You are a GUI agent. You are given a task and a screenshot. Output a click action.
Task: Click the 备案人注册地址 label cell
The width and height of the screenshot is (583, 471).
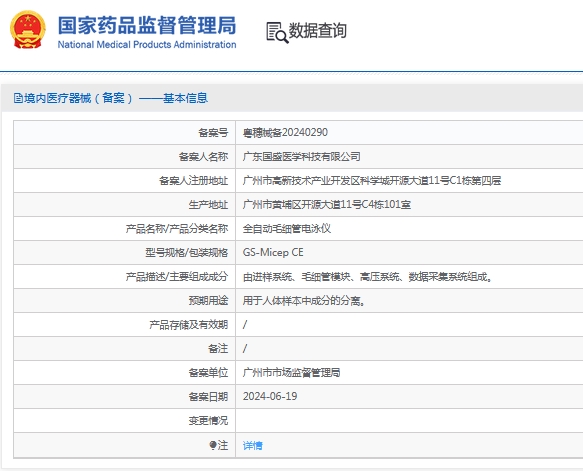pyautogui.click(x=125, y=181)
